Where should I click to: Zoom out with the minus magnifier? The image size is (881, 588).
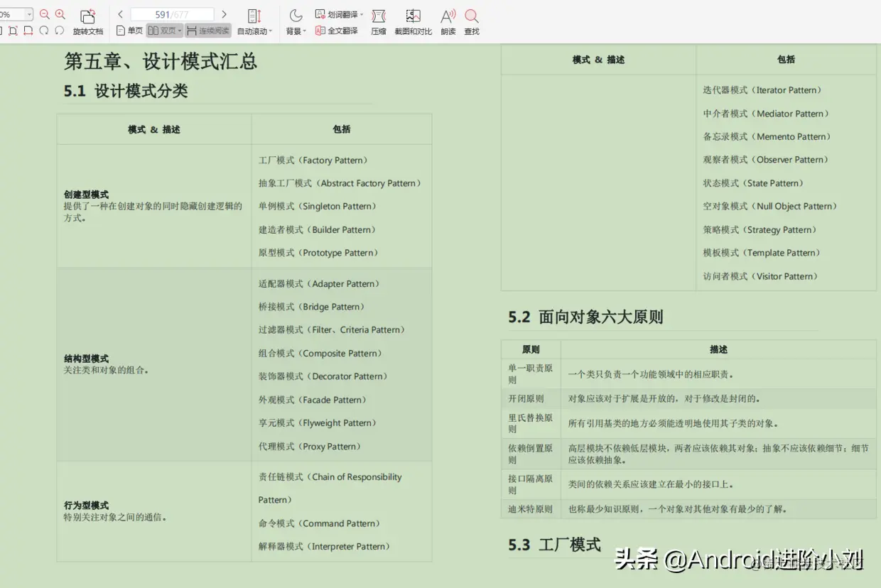(x=45, y=14)
